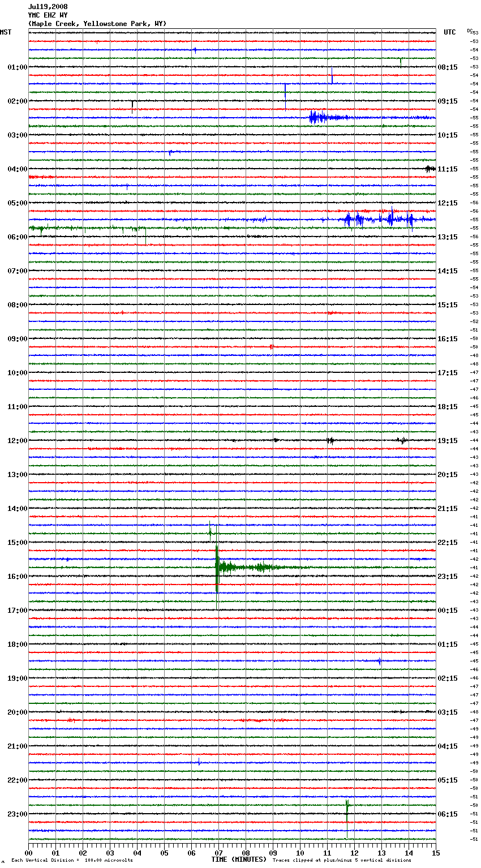Click the '04:00' MST hour label
The image size is (481, 868).
coord(17,169)
